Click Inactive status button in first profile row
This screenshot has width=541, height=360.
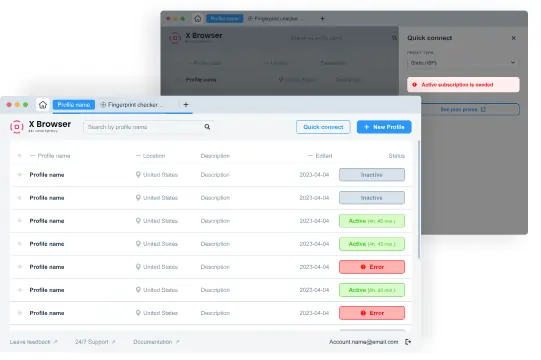click(372, 175)
